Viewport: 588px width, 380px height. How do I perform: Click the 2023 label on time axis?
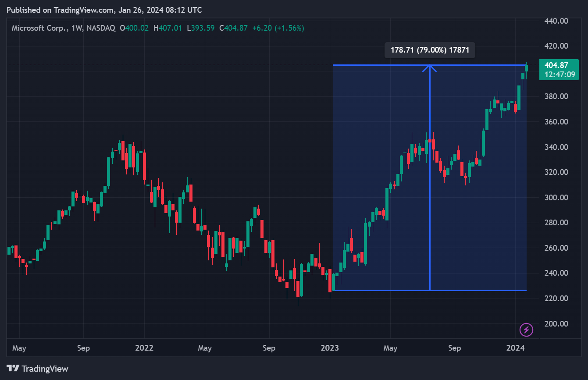330,348
